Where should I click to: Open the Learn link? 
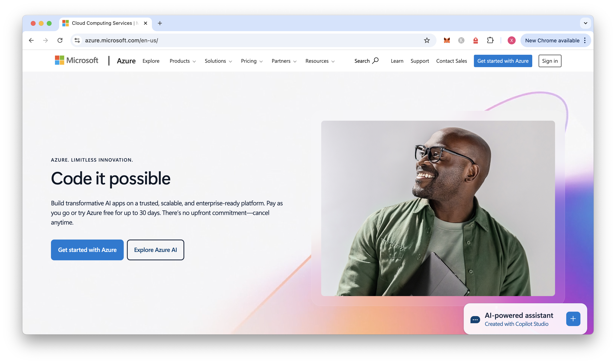click(397, 61)
